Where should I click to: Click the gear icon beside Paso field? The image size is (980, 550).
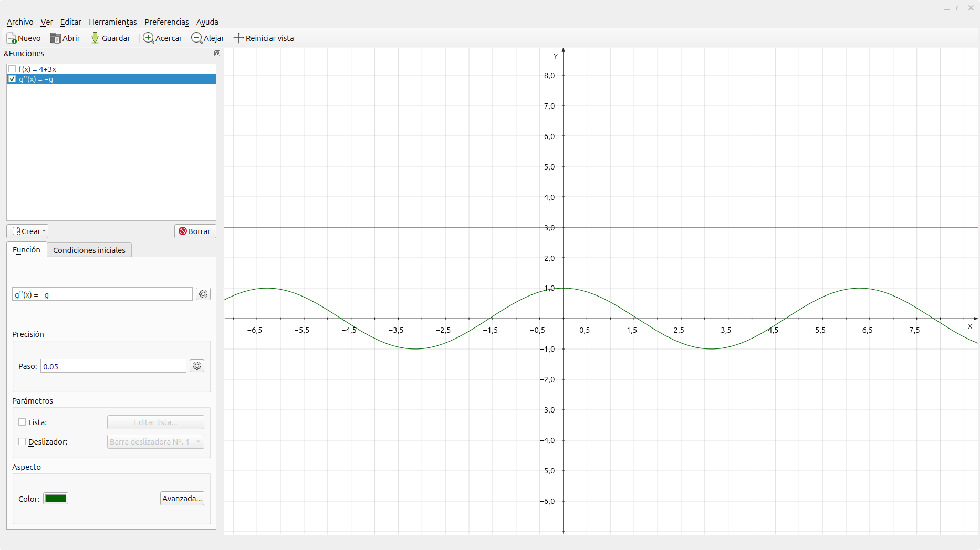tap(197, 366)
